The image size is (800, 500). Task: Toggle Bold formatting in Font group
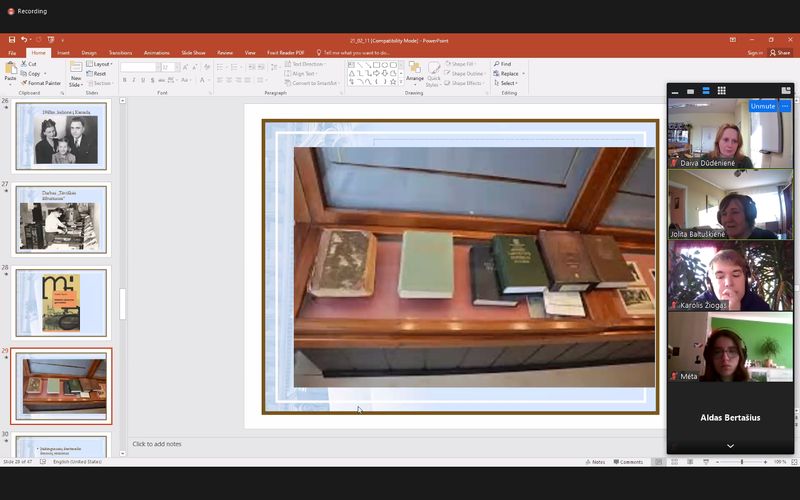point(124,79)
